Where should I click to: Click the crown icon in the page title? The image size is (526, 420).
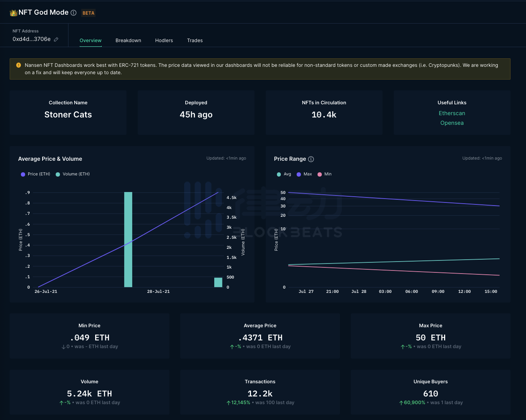(x=14, y=13)
